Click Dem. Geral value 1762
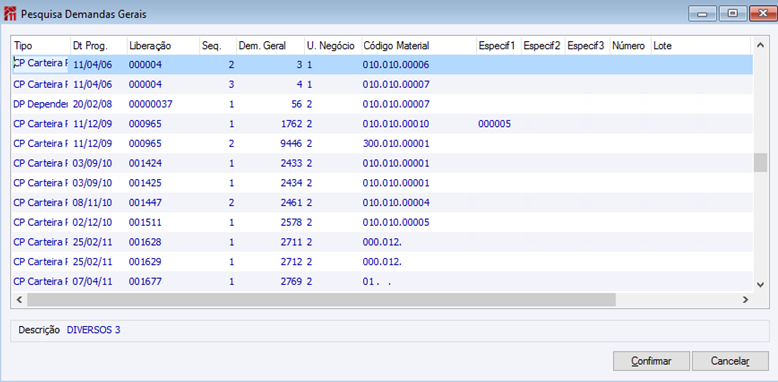 click(292, 124)
